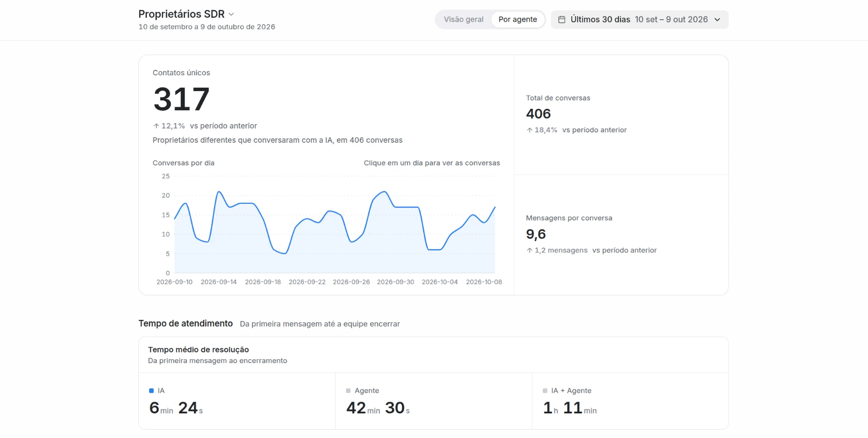Click the hint 'Clique em um dia para ver as conversas'
This screenshot has width=868, height=438.
pos(432,163)
